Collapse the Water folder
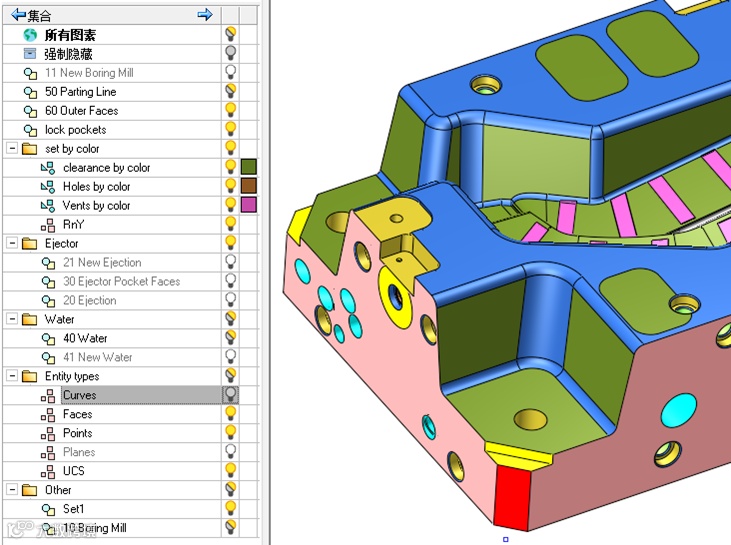Image resolution: width=731 pixels, height=545 pixels. [x=12, y=319]
